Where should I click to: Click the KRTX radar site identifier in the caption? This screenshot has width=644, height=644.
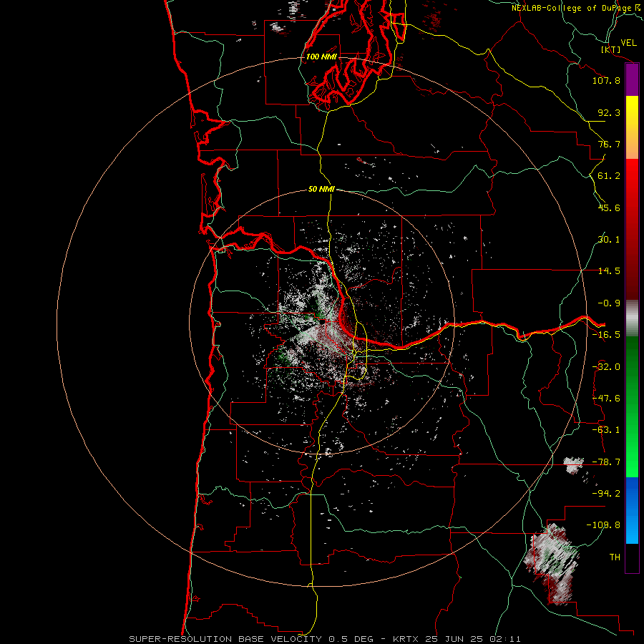point(407,639)
